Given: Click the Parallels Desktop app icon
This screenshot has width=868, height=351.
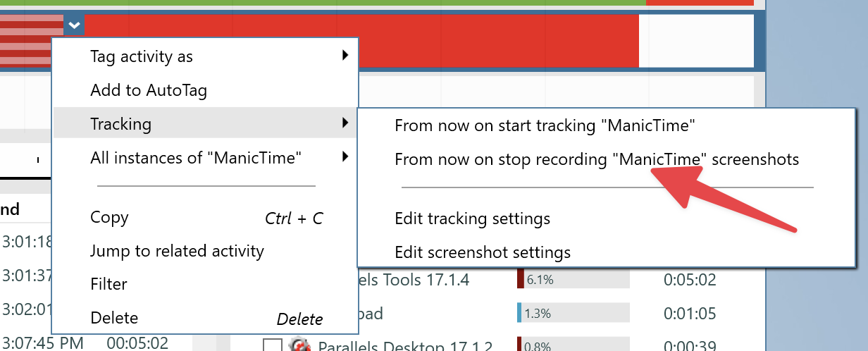Looking at the screenshot, I should pyautogui.click(x=301, y=346).
